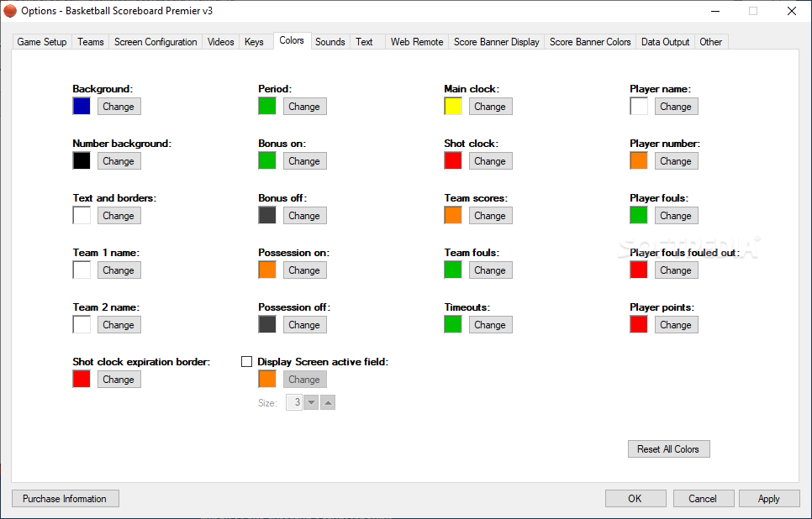Change the Possession off color
This screenshot has height=519, width=812.
click(x=305, y=325)
